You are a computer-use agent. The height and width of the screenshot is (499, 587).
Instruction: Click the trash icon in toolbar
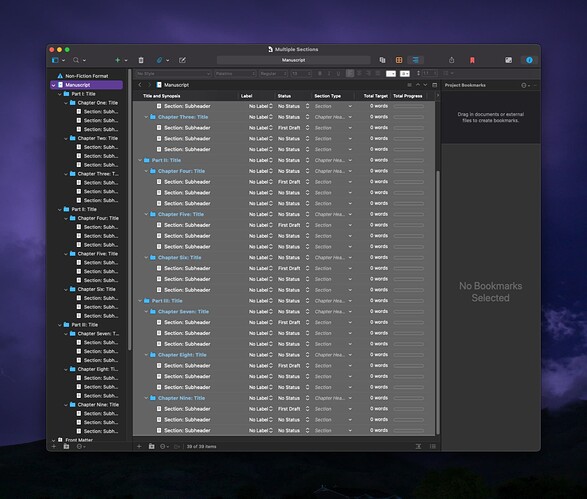pyautogui.click(x=141, y=60)
